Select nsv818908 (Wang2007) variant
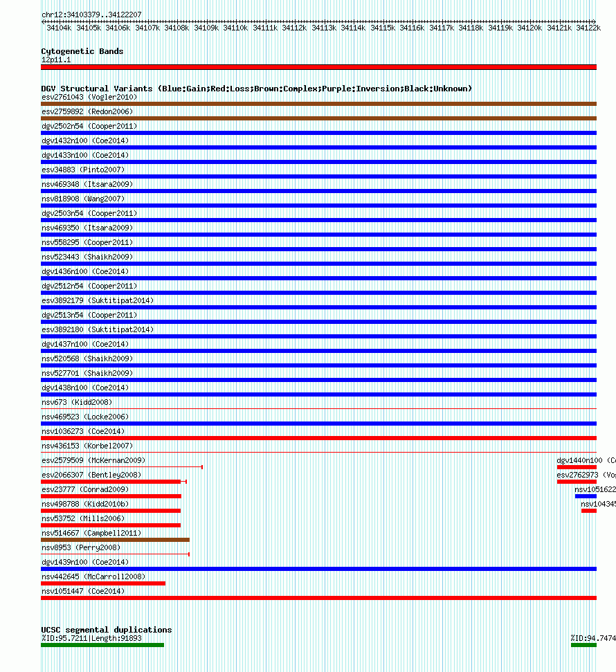Image resolution: width=616 pixels, height=672 pixels. click(83, 199)
